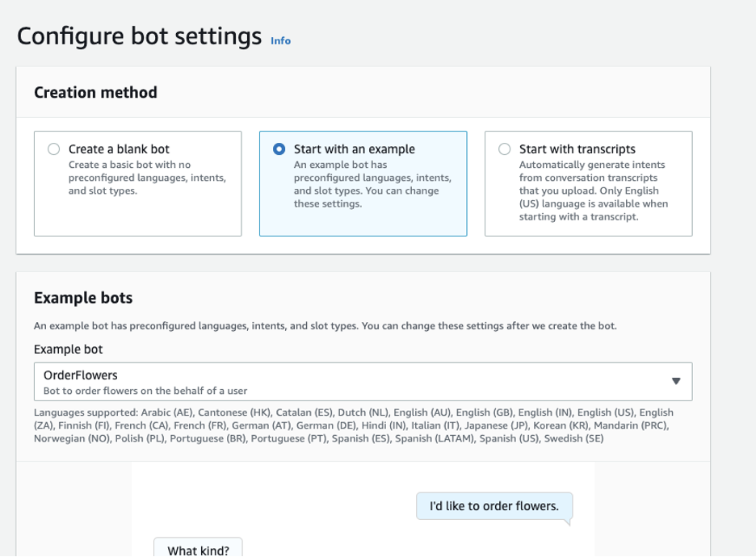Click the dropdown arrow of Example bot
The height and width of the screenshot is (557, 756).
click(x=676, y=381)
